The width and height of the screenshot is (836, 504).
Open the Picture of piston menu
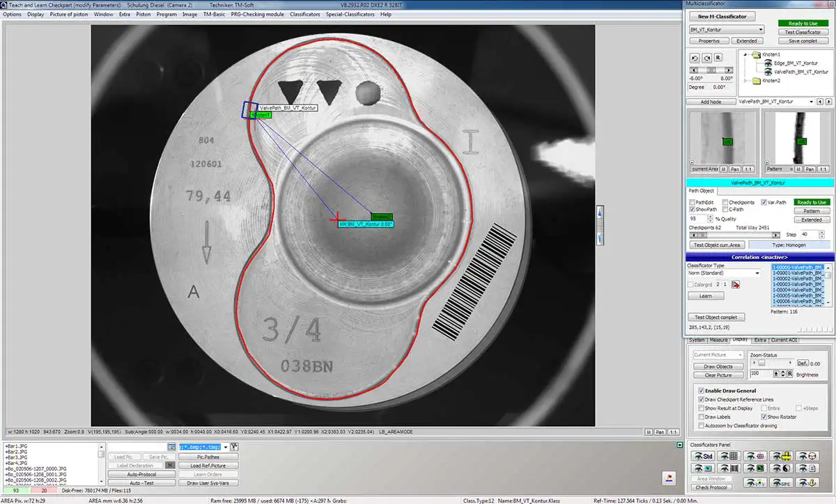click(x=70, y=14)
